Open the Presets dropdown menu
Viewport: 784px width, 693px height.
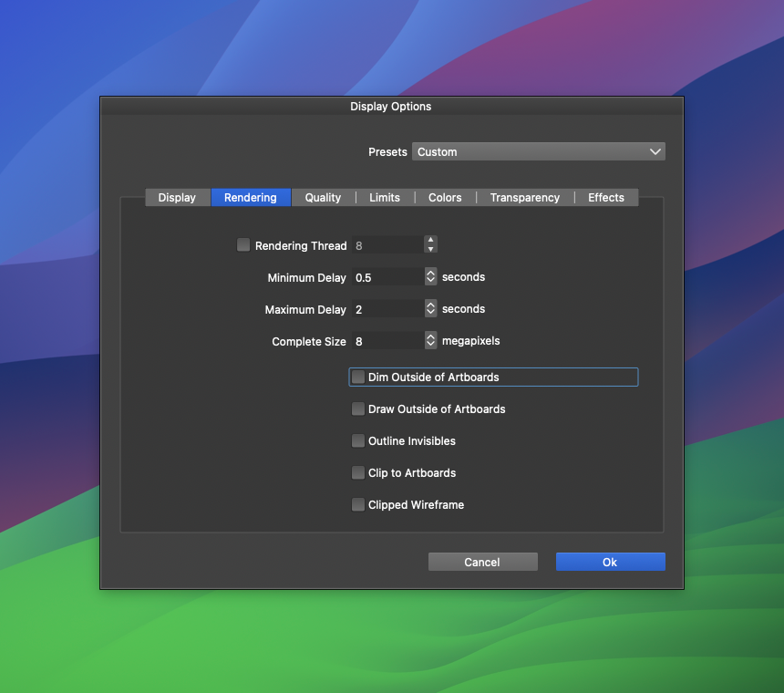pyautogui.click(x=538, y=152)
